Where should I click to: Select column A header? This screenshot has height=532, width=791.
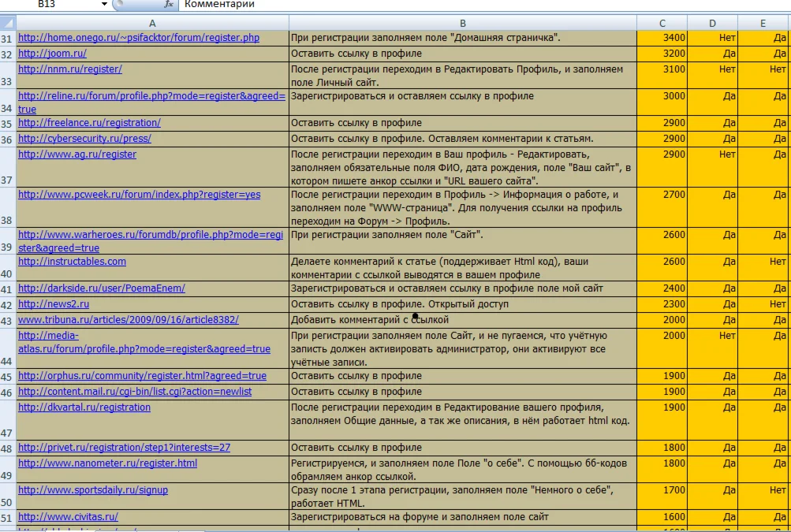point(152,23)
